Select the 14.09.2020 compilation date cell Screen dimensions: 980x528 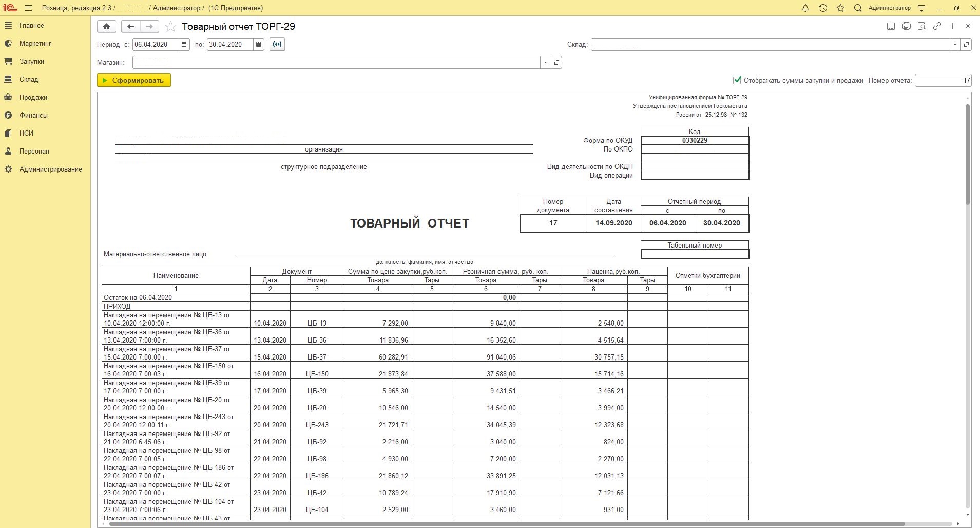click(614, 223)
